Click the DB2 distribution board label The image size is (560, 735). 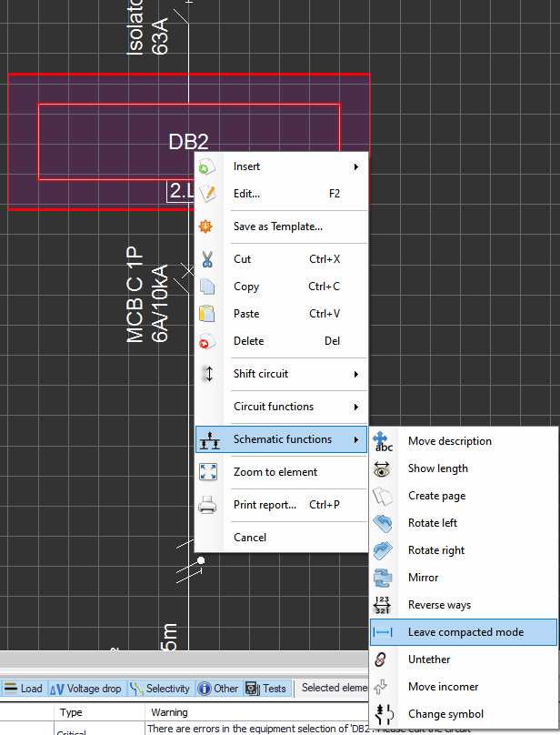point(188,142)
